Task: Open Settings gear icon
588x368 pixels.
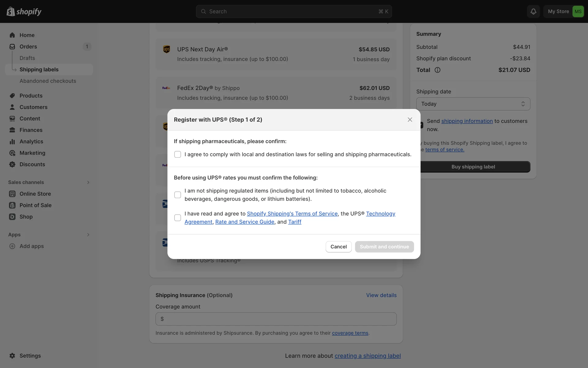Action: (12, 356)
